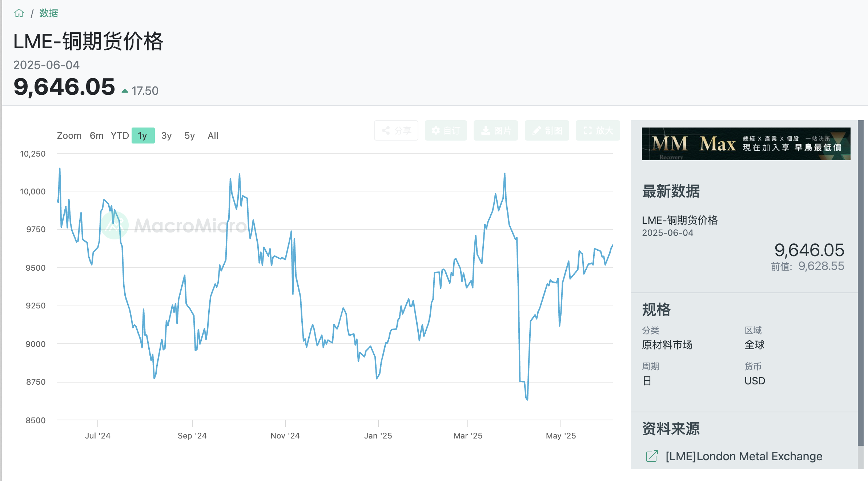Click the pencil 制图 chart tool
The width and height of the screenshot is (868, 481).
click(547, 130)
